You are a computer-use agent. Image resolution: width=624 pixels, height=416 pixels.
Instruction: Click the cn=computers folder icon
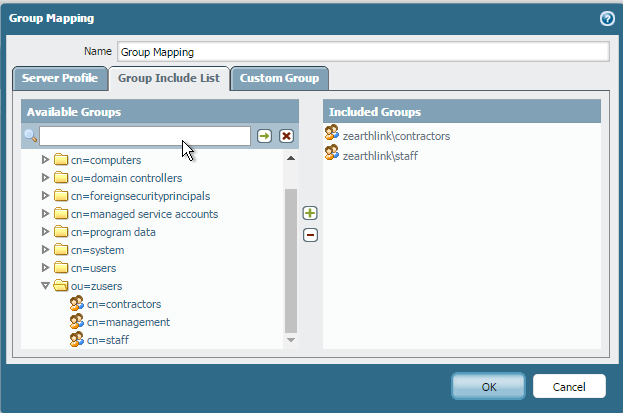point(60,160)
